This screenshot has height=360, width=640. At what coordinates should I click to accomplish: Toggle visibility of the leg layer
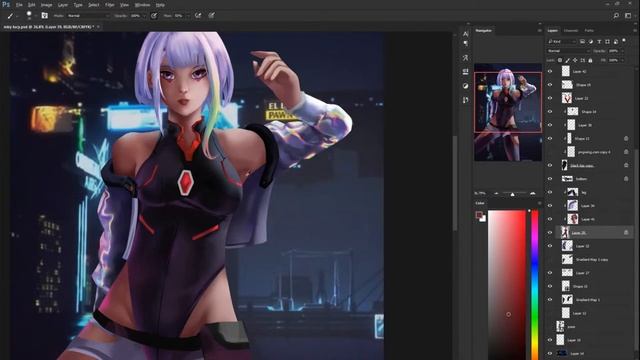coord(550,192)
